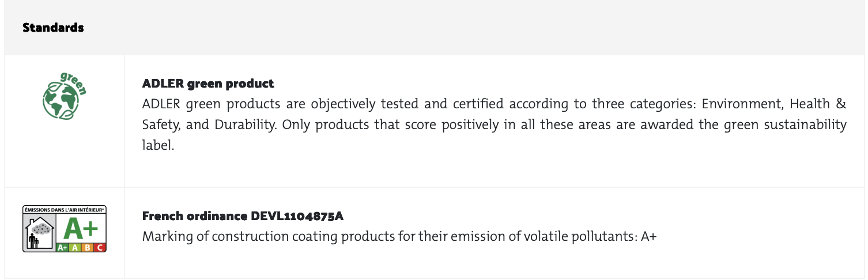Click the Standards section header
The image size is (868, 280).
coord(53,28)
